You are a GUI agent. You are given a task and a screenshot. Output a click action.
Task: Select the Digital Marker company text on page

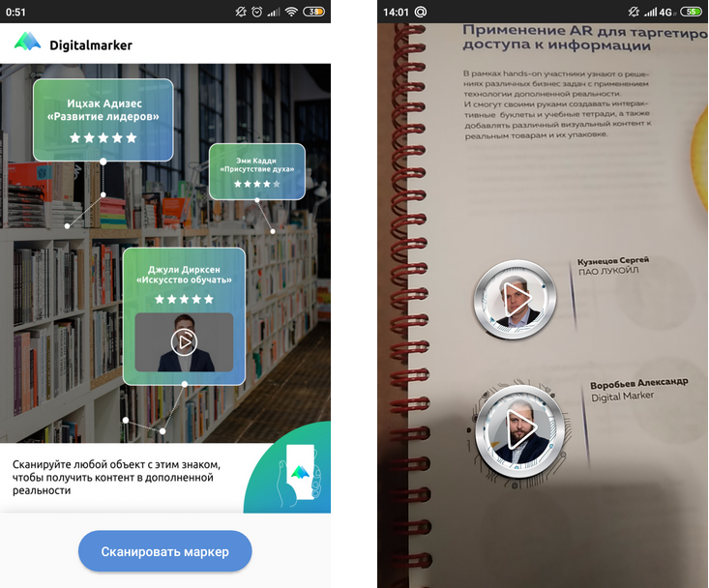[622, 397]
